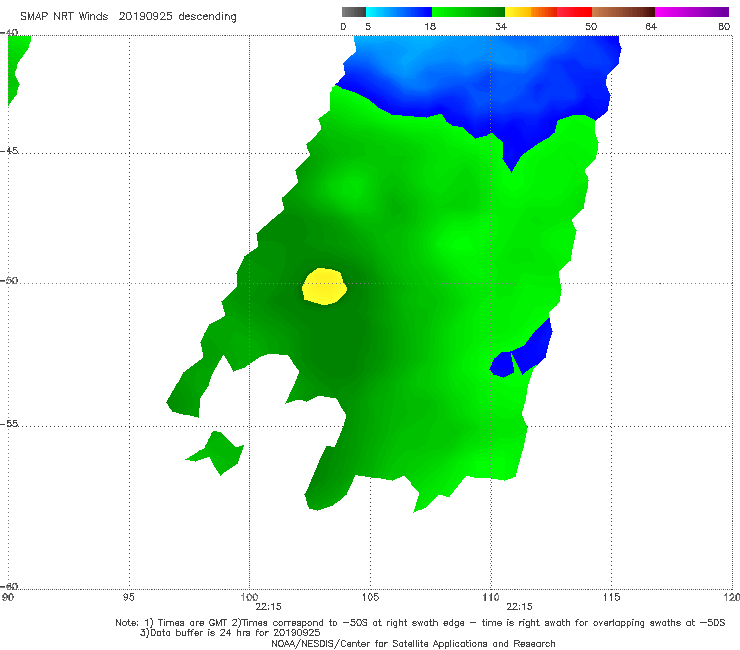Viewport: 740px width, 650px height.
Task: Click the color bar label '64'
Action: [x=651, y=27]
